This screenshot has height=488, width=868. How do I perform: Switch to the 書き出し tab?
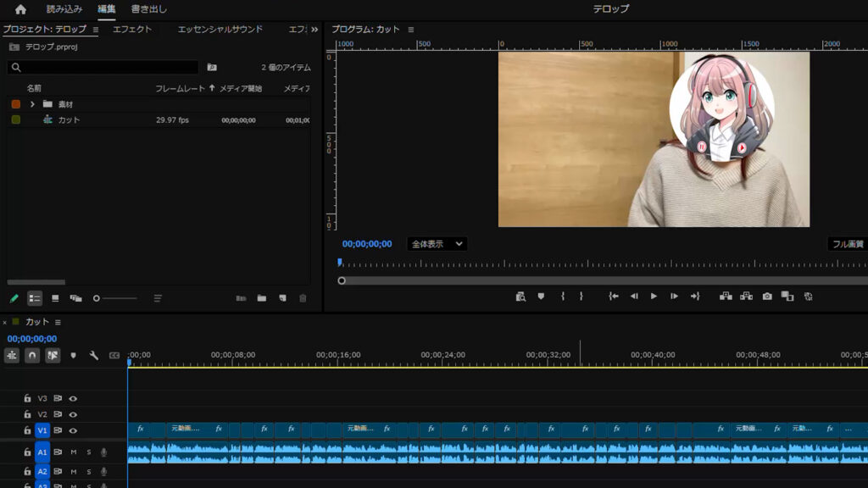pyautogui.click(x=149, y=9)
